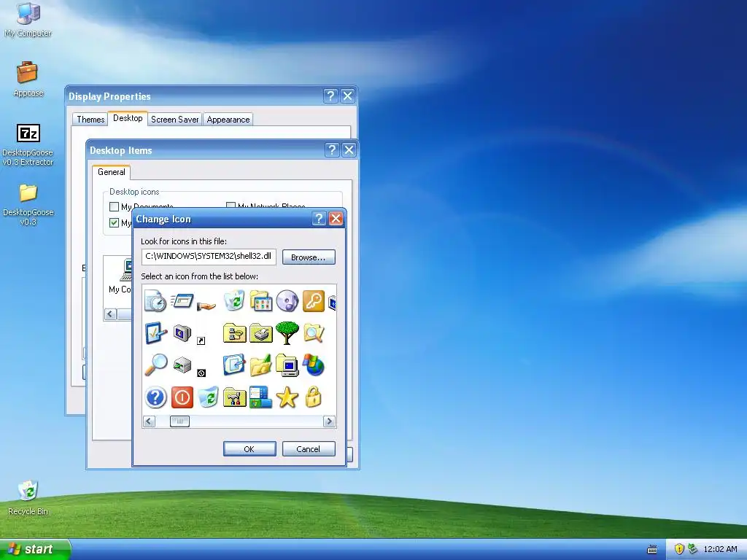
Task: Select the taskbar and Start menu icon
Action: (260, 397)
